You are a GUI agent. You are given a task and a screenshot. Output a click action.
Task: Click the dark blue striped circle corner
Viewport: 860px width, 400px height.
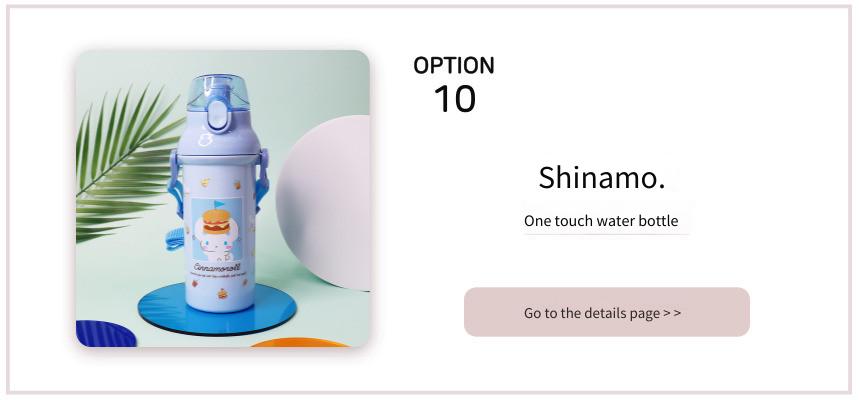105,334
